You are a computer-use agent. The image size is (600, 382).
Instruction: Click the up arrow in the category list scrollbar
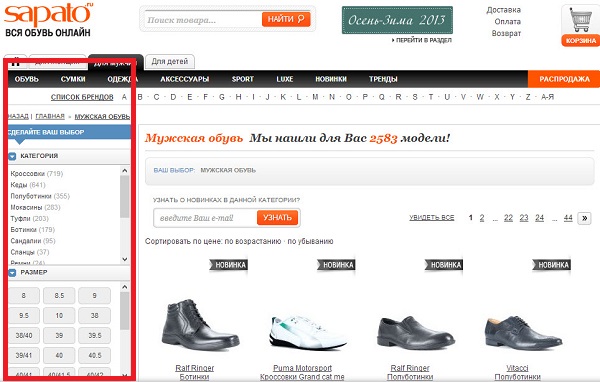tap(125, 171)
